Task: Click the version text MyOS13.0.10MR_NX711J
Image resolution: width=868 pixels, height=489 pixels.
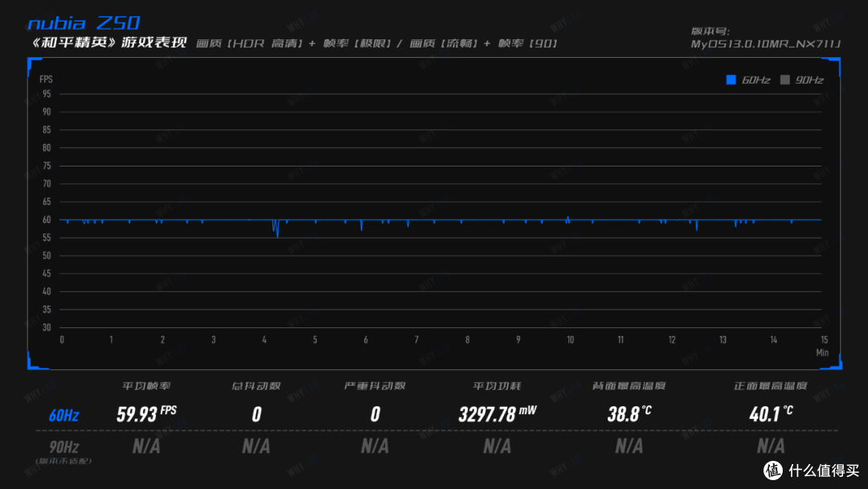Action: pos(766,43)
